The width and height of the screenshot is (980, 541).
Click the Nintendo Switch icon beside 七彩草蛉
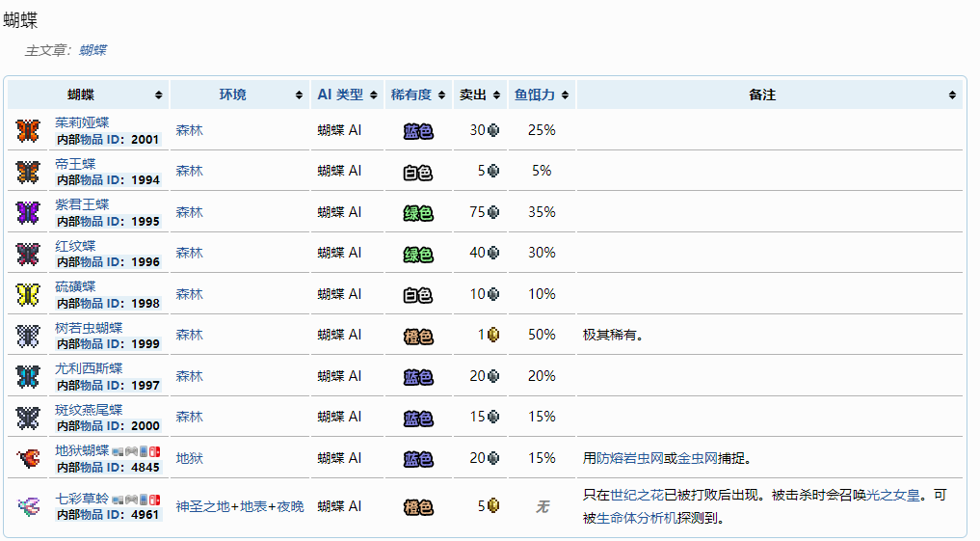click(x=156, y=500)
